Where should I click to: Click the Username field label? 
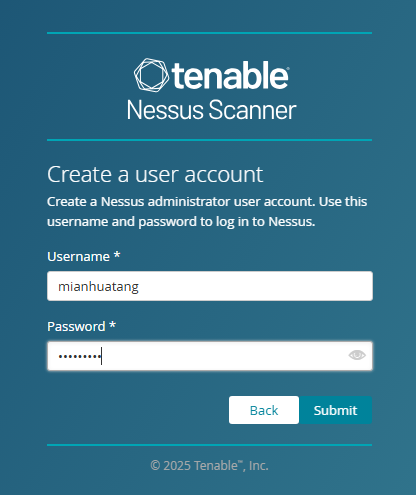click(78, 257)
